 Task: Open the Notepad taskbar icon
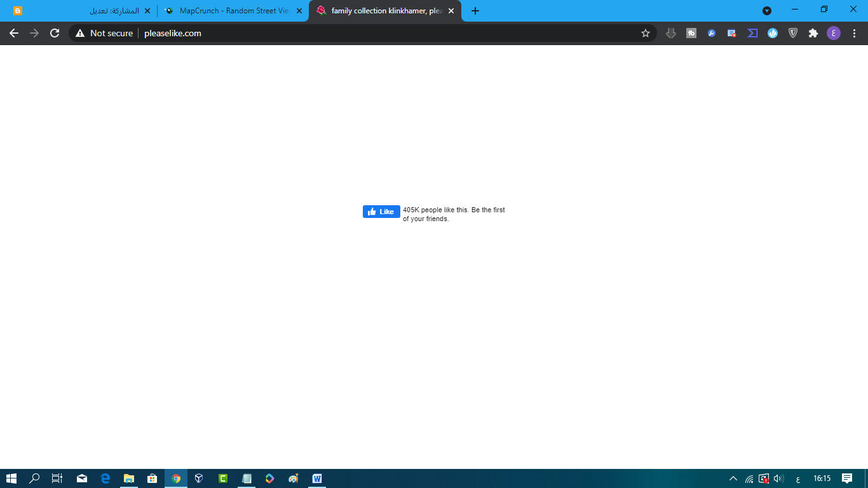click(247, 478)
